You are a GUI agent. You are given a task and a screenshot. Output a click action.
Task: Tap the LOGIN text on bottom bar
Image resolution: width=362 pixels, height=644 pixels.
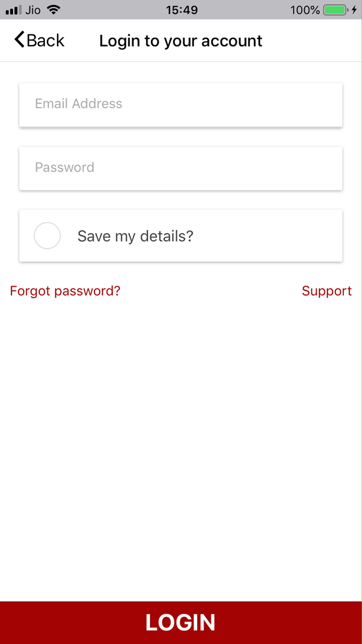[180, 623]
